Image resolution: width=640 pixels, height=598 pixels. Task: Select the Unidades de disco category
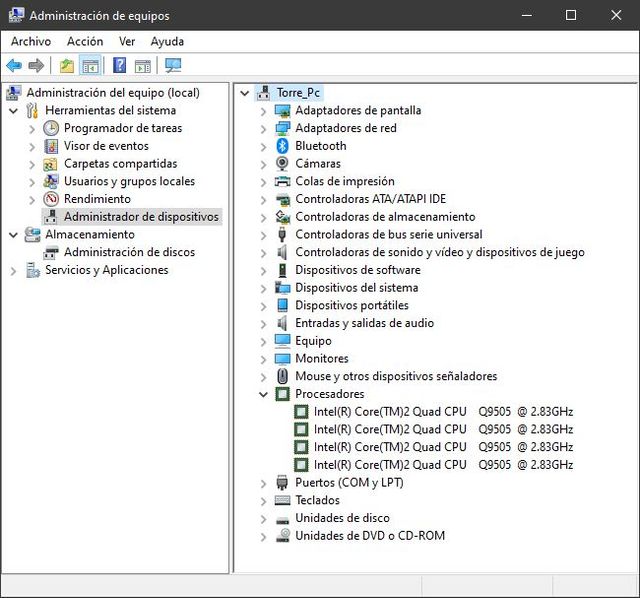pyautogui.click(x=342, y=518)
